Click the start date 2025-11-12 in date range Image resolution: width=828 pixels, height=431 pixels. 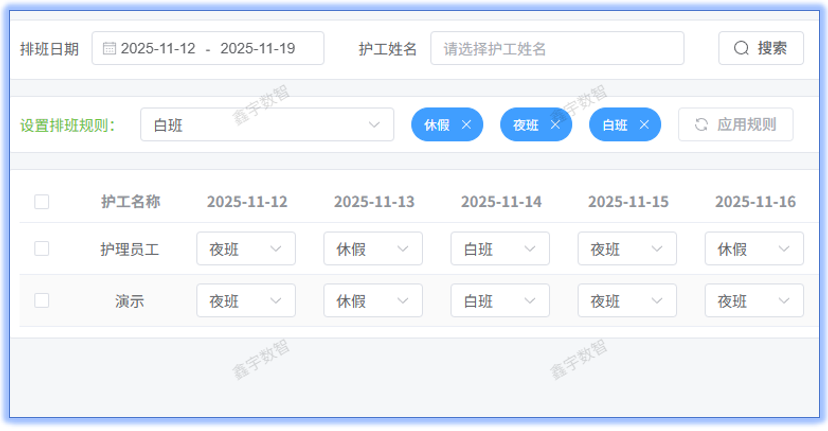(x=158, y=48)
